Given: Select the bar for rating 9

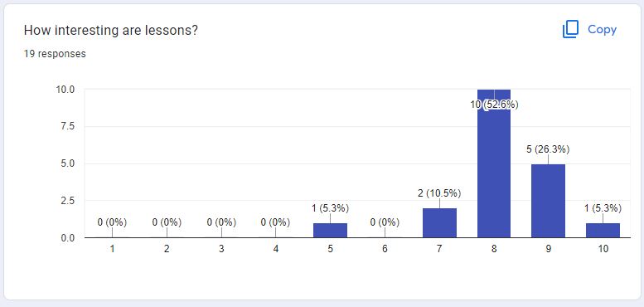Looking at the screenshot, I should pyautogui.click(x=549, y=201).
